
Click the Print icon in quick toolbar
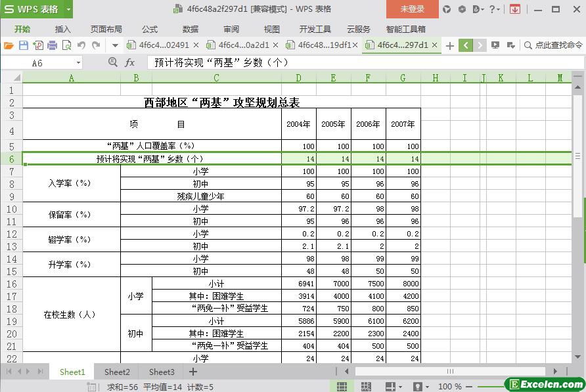[x=52, y=45]
